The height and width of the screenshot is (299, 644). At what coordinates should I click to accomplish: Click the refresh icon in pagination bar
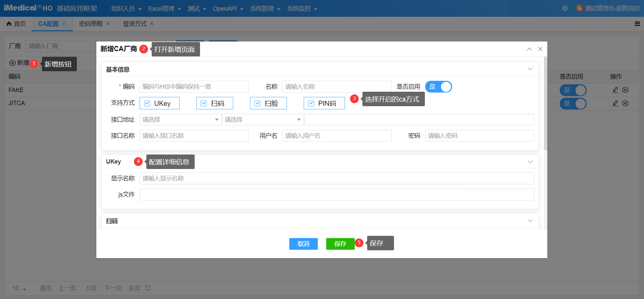click(x=148, y=288)
